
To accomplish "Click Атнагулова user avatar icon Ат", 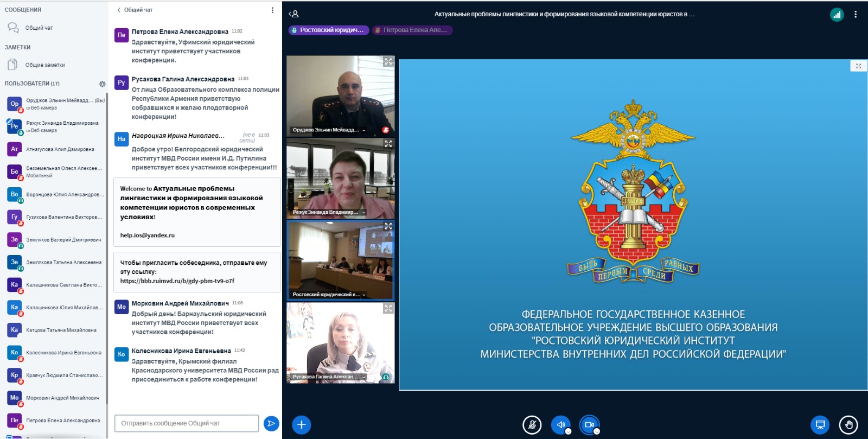I will pos(14,149).
